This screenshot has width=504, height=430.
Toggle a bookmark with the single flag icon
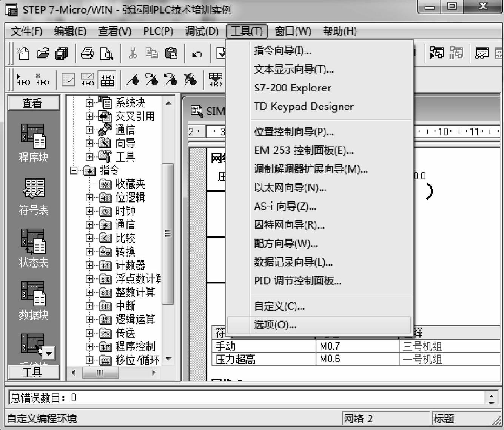pos(133,79)
